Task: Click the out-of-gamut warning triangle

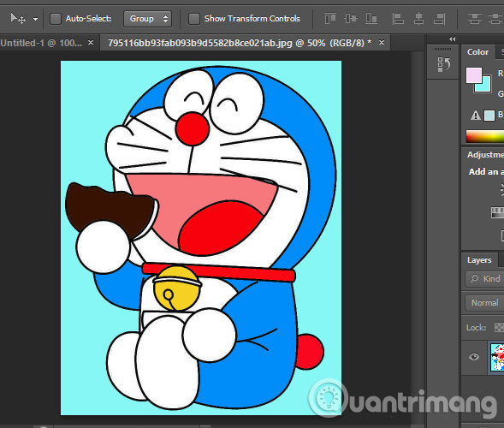Action: [476, 115]
